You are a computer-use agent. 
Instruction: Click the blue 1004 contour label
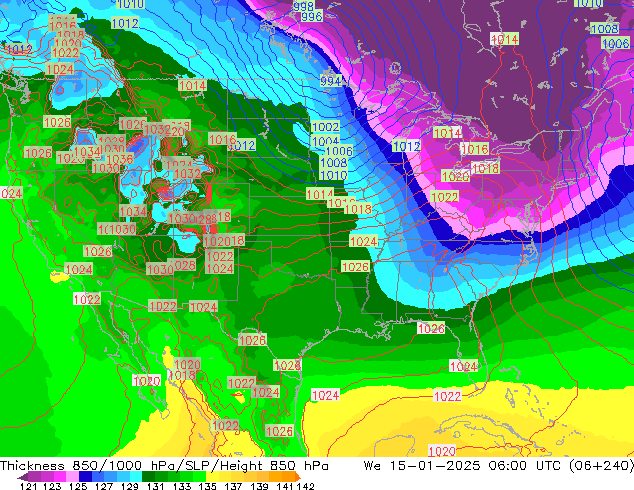coord(325,141)
